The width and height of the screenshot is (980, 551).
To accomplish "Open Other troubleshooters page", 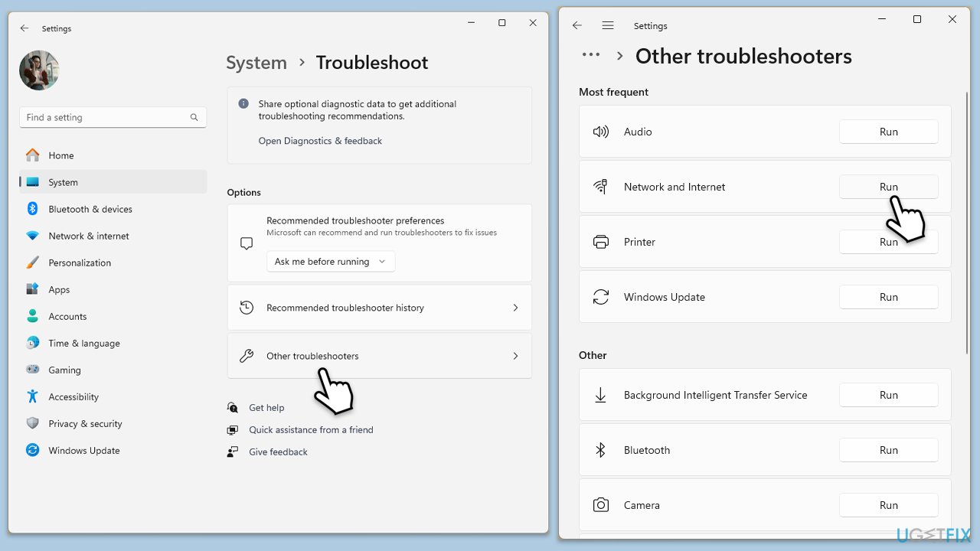I will point(379,356).
